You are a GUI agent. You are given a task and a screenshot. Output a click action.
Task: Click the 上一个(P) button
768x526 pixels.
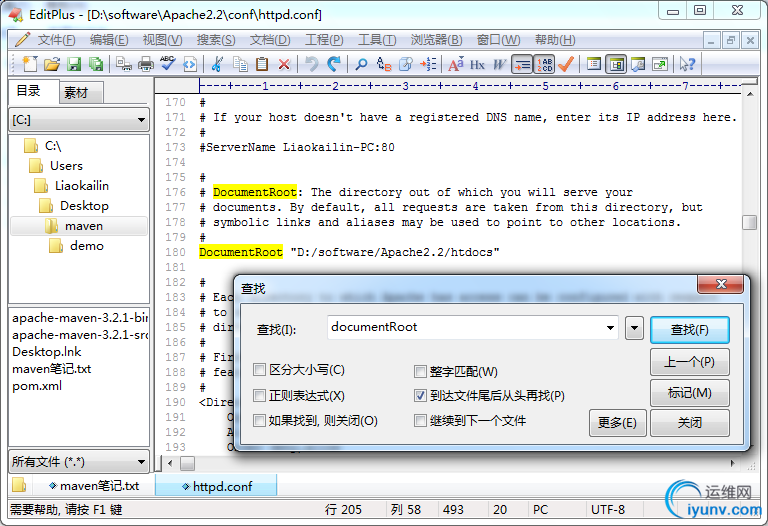click(690, 362)
